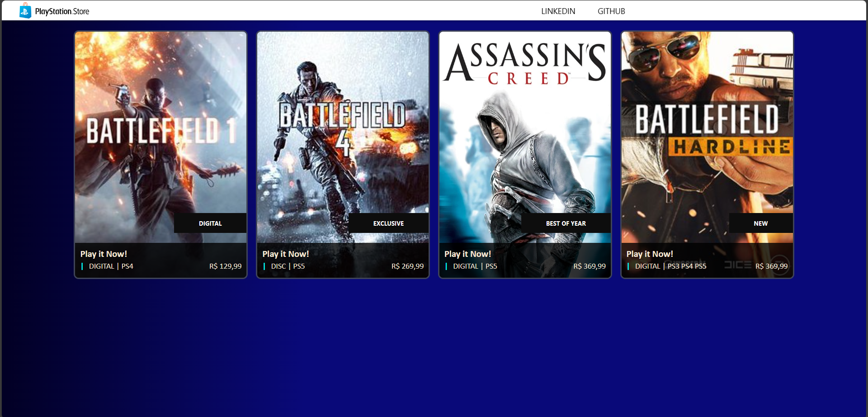Click the EXCLUSIVE badge on Battlefield 4
This screenshot has height=417, width=868.
tap(388, 223)
